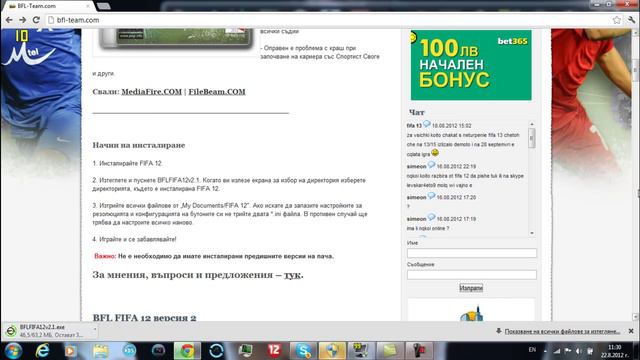The height and width of the screenshot is (360, 640).
Task: Show all downloads link in download bar
Action: [562, 331]
